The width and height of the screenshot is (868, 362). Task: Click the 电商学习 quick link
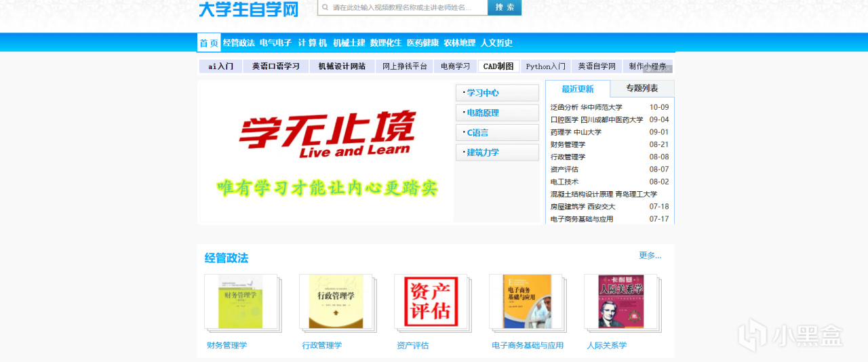(455, 66)
